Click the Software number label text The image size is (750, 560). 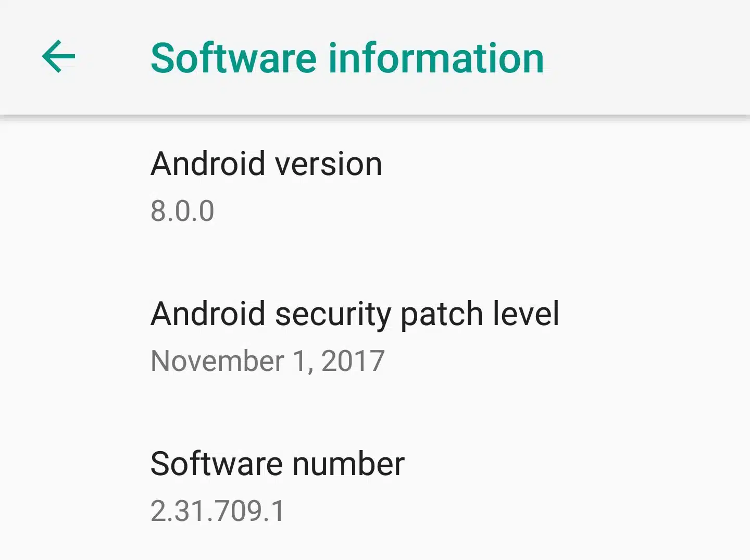coord(278,464)
